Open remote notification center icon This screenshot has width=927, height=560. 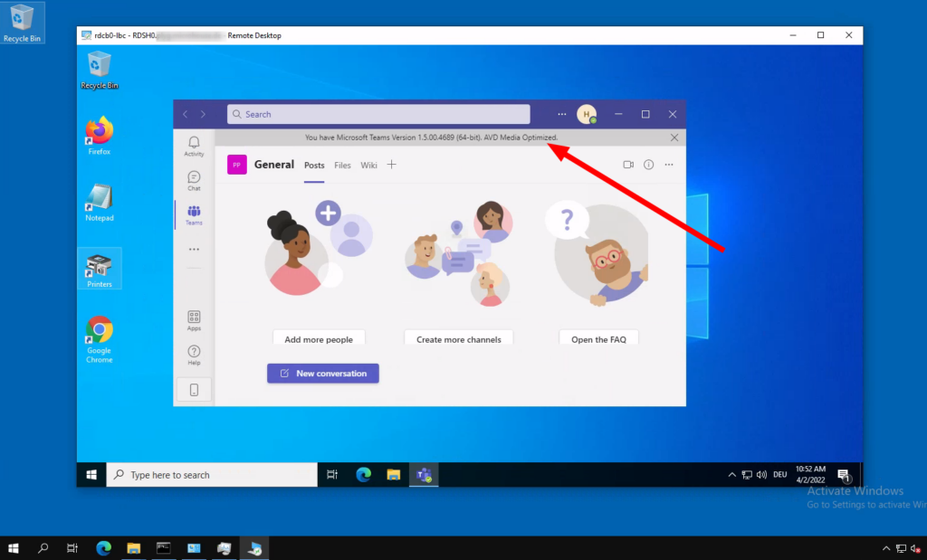tap(844, 475)
